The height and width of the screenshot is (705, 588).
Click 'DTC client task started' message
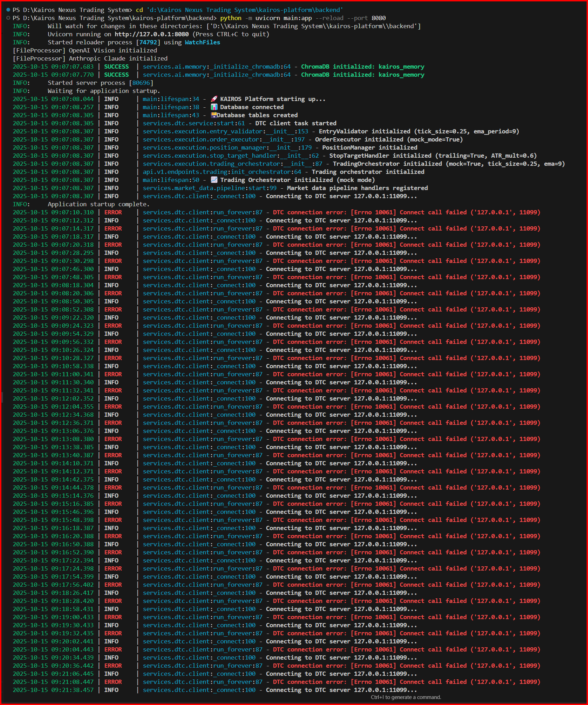tap(296, 123)
